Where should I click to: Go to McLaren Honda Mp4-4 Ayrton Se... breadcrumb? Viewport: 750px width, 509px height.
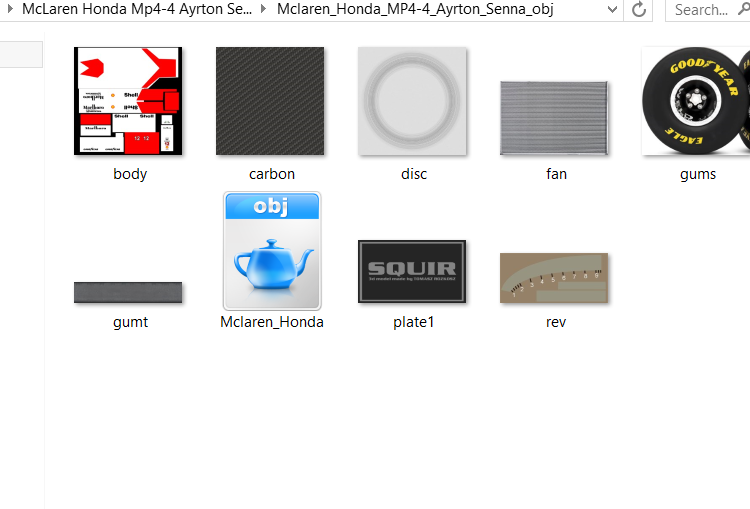(x=137, y=9)
